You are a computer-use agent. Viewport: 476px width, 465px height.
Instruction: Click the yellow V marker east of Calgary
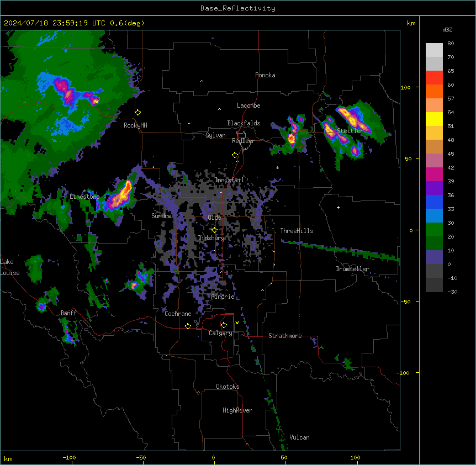(x=237, y=323)
